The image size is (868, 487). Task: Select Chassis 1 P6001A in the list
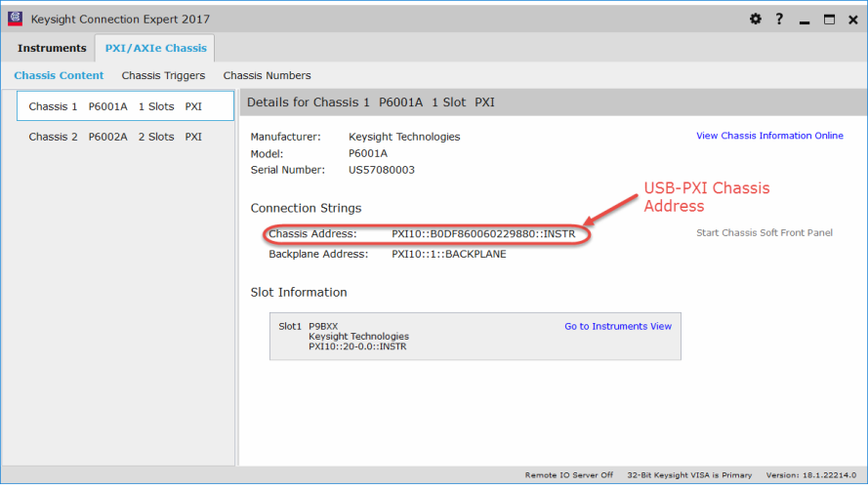125,106
